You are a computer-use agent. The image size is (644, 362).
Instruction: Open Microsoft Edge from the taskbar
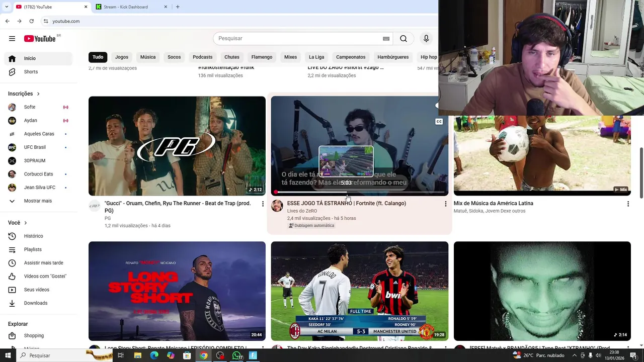point(154,355)
